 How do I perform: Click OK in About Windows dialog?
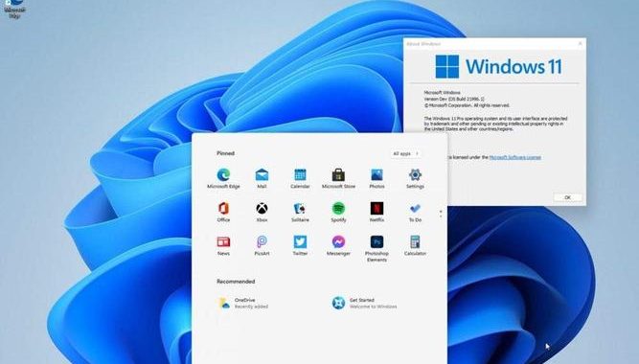567,197
